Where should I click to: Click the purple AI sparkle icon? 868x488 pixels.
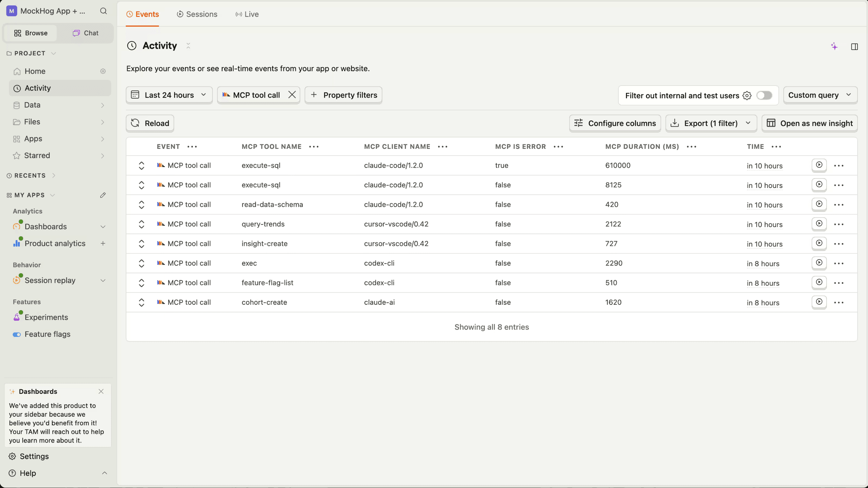coord(834,46)
